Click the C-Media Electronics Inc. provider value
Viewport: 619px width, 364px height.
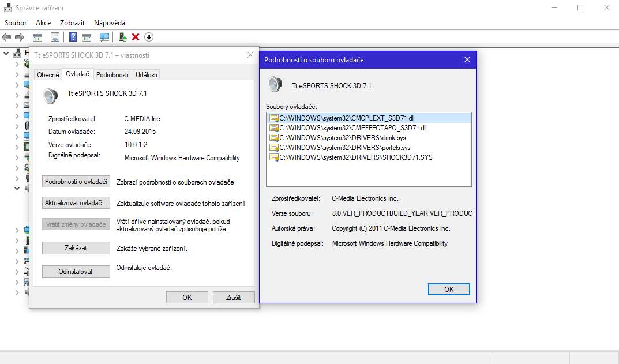[365, 198]
